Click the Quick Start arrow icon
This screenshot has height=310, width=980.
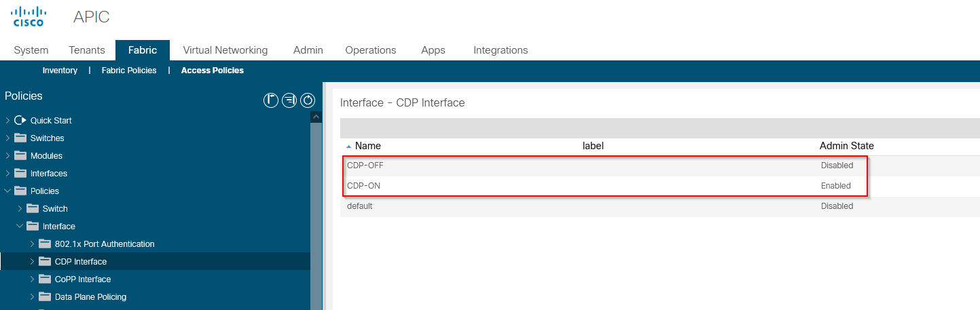pyautogui.click(x=20, y=120)
